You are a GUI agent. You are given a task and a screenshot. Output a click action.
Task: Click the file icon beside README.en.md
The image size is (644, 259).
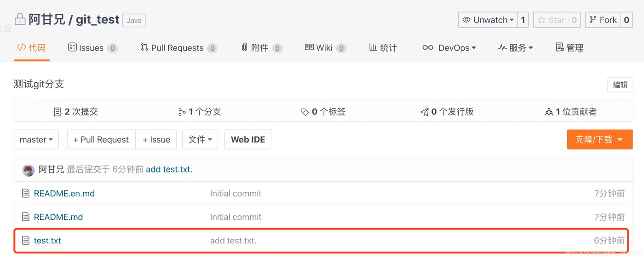tap(26, 194)
